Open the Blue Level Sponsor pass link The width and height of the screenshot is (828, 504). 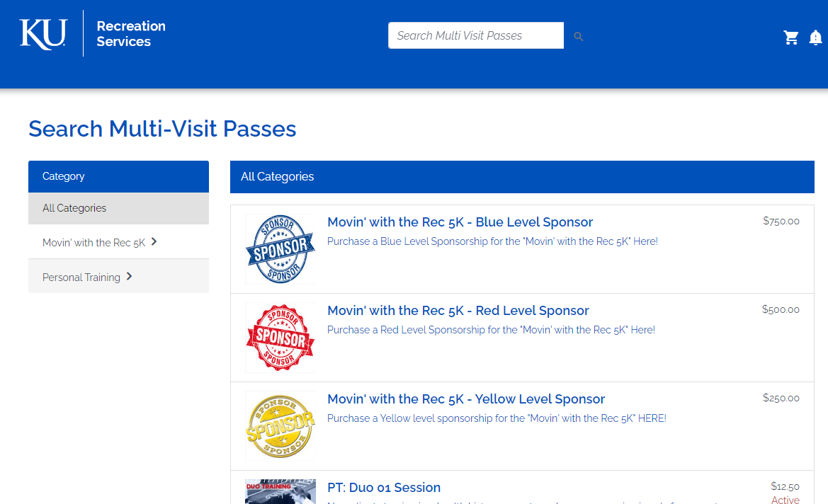tap(460, 222)
